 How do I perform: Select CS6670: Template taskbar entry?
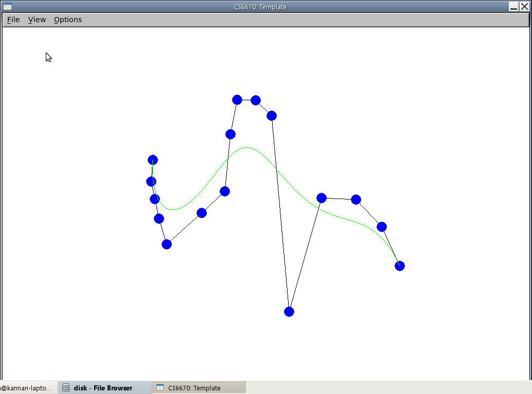tap(199, 388)
